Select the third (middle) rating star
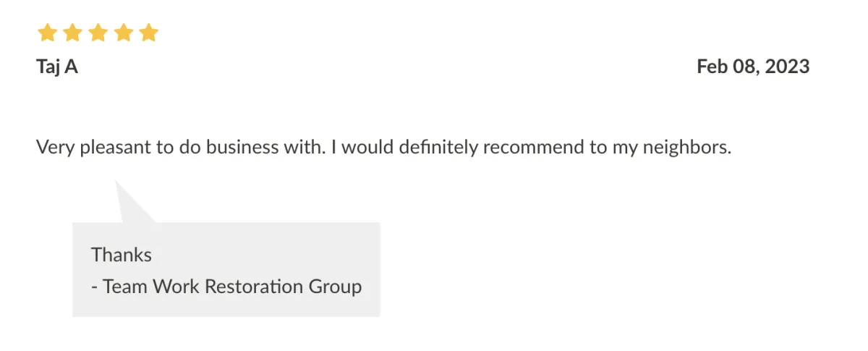 98,33
